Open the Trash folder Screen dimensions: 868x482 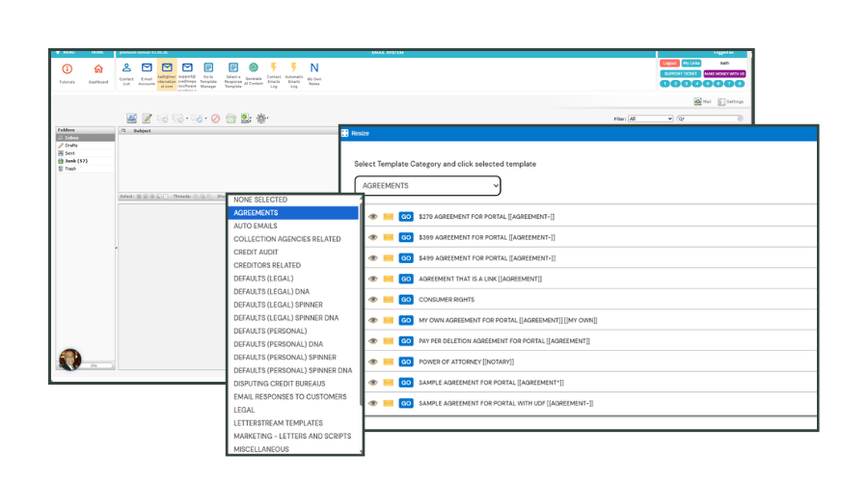pyautogui.click(x=85, y=169)
